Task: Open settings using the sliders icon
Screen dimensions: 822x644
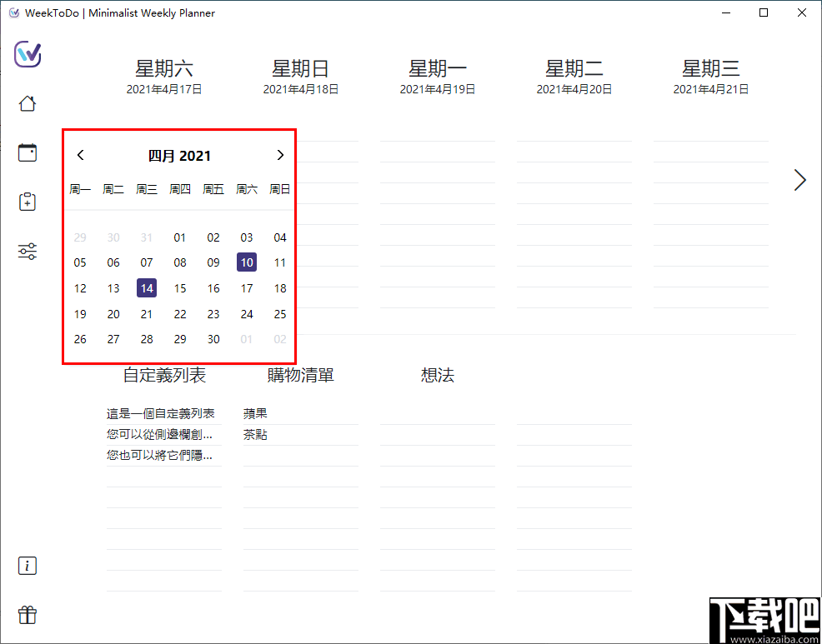Action: (27, 251)
